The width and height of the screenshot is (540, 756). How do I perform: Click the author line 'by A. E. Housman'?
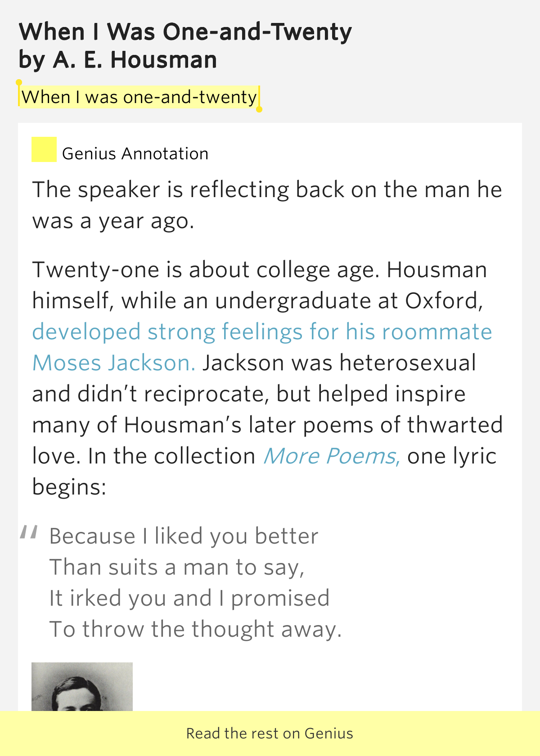[118, 60]
